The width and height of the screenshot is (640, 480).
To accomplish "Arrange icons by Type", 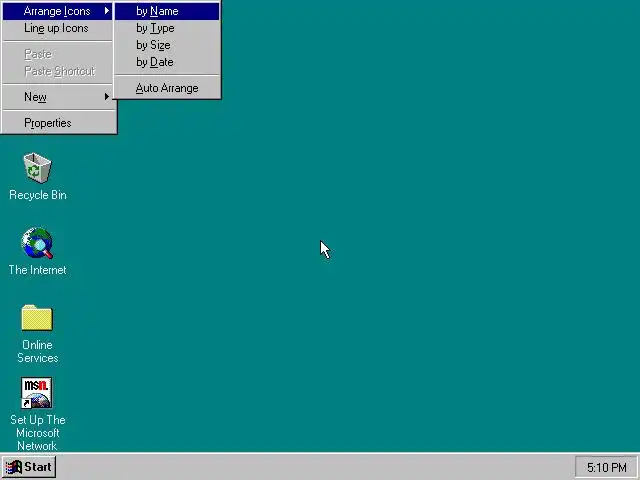I will tap(167, 28).
